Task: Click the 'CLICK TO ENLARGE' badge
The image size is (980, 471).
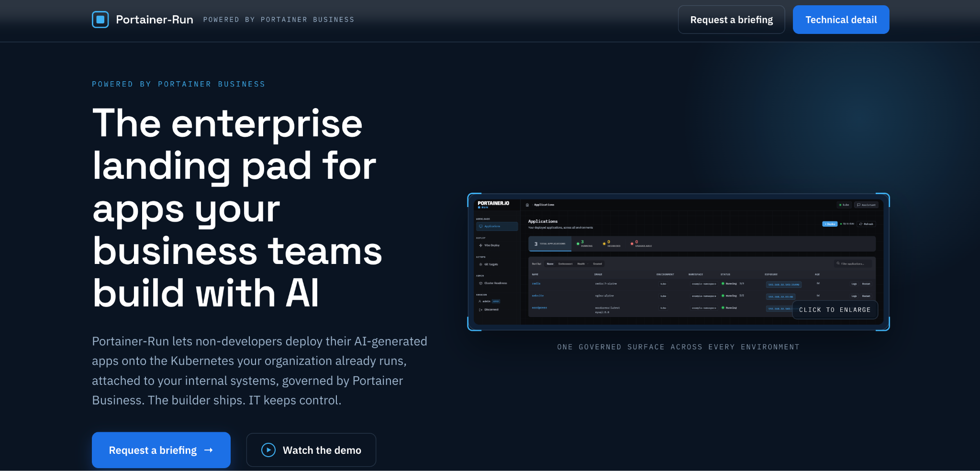Action: (x=835, y=310)
